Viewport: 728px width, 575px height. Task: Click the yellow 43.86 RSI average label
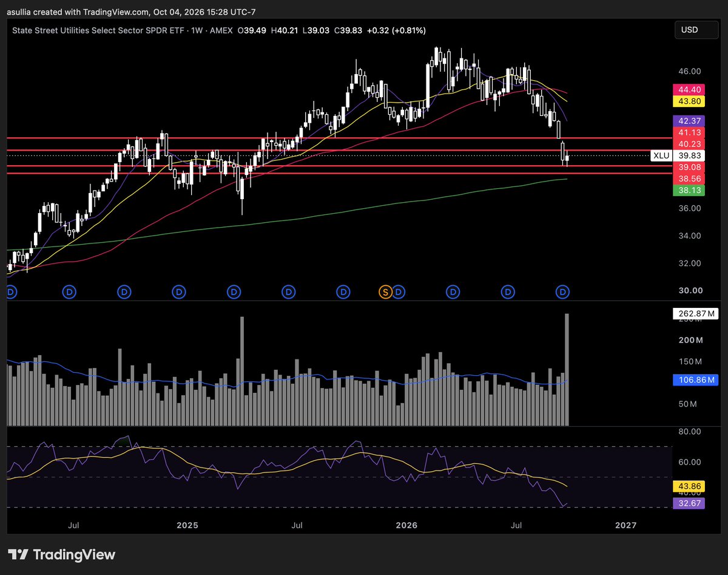tap(689, 486)
